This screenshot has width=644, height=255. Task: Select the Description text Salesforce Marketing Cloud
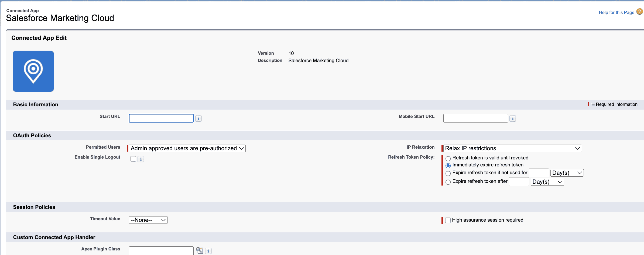coord(318,61)
